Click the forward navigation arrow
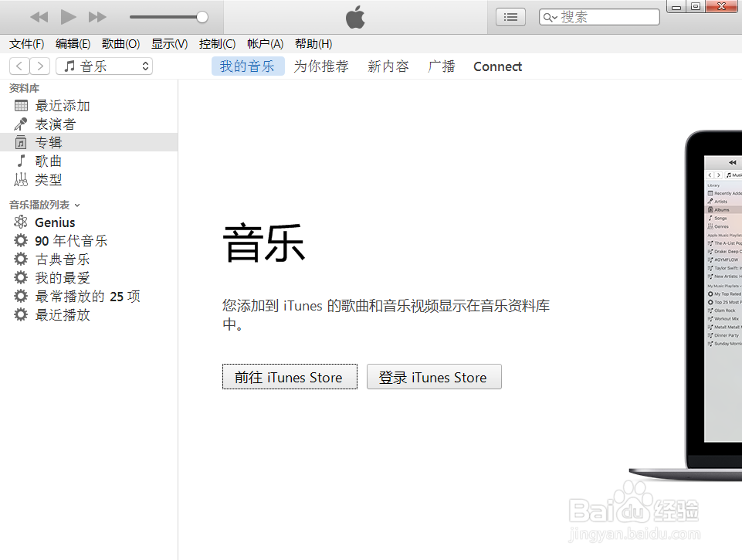Viewport: 742px width, 560px height. [40, 66]
